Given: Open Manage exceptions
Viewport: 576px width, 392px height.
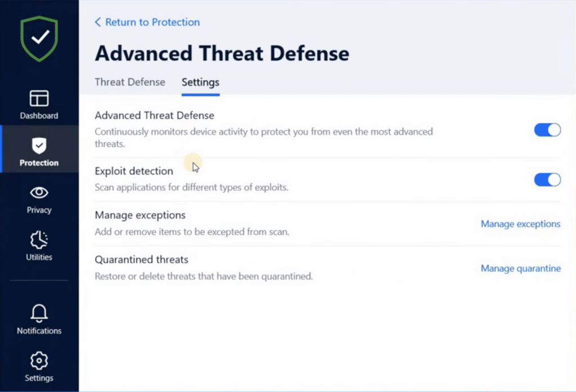Looking at the screenshot, I should [520, 224].
